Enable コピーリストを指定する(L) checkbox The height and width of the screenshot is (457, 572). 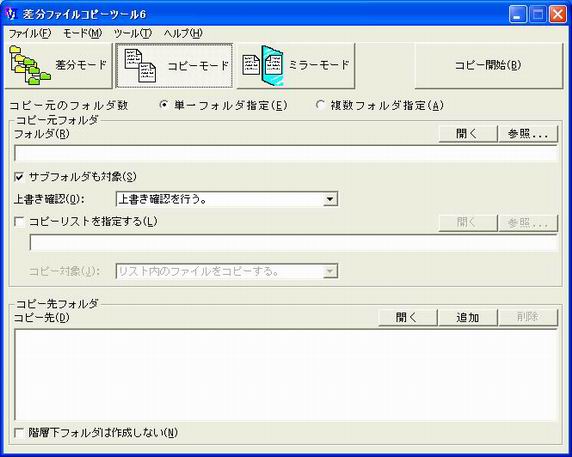point(19,221)
